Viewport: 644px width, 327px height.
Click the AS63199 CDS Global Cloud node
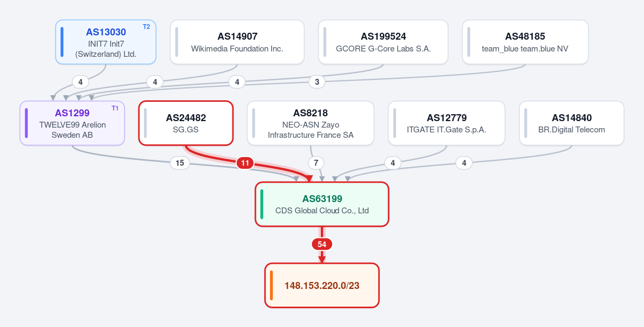pos(321,204)
